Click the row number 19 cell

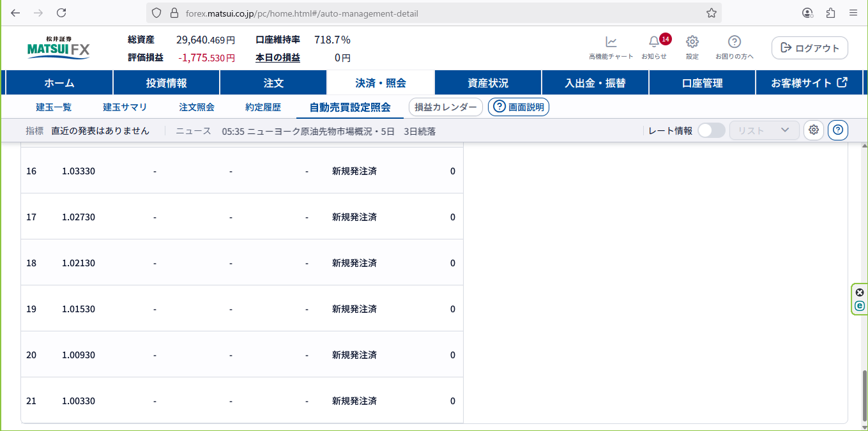31,309
